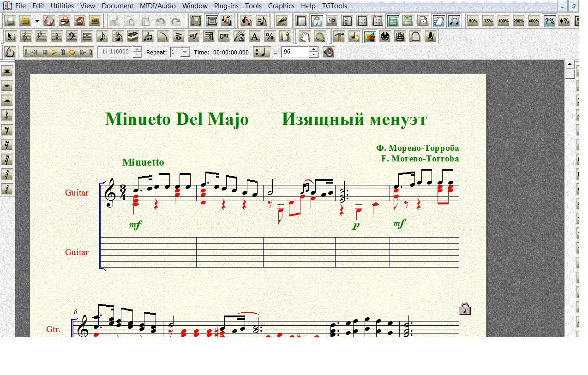Toggle automatic music spacing icon
Screen dimensions: 588x375
[x=455, y=21]
